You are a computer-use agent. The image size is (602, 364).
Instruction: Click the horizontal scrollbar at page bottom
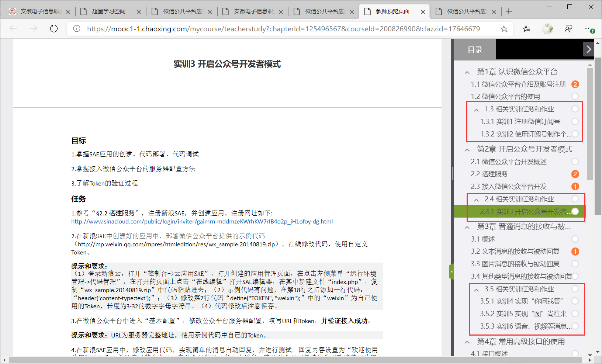(295, 360)
